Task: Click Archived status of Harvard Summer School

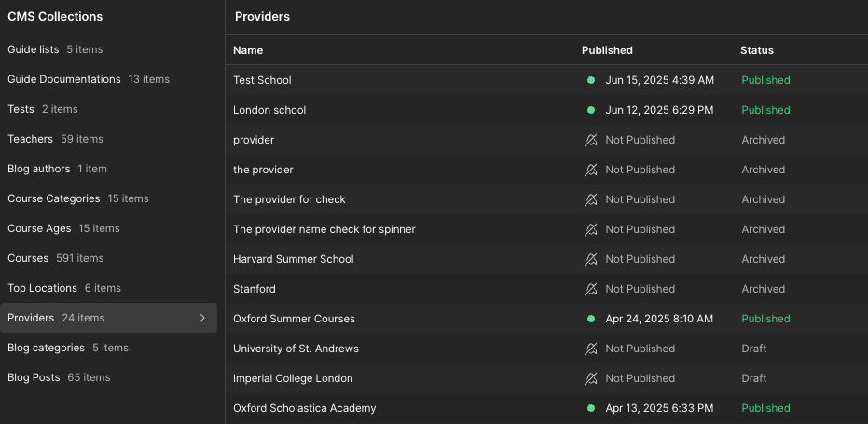Action: (764, 260)
